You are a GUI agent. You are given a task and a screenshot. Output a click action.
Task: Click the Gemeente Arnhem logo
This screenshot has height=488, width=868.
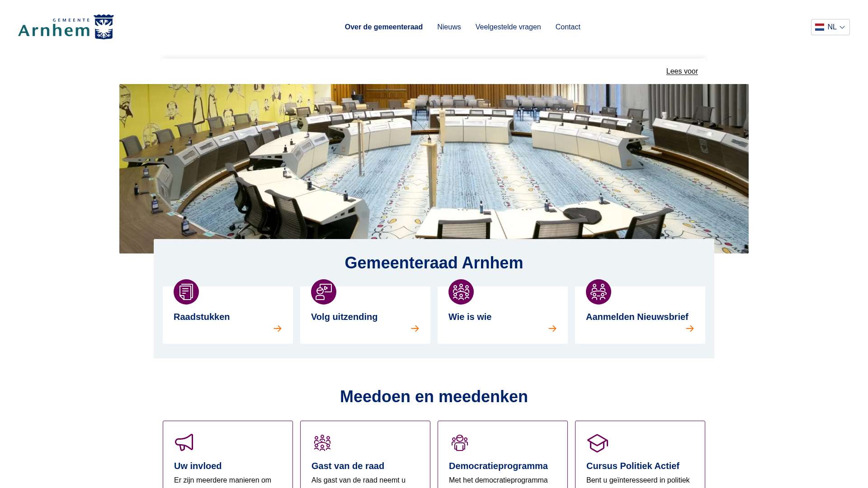pos(66,27)
